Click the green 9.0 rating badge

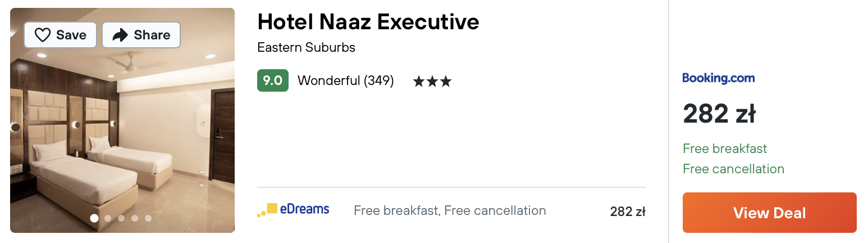[x=272, y=80]
